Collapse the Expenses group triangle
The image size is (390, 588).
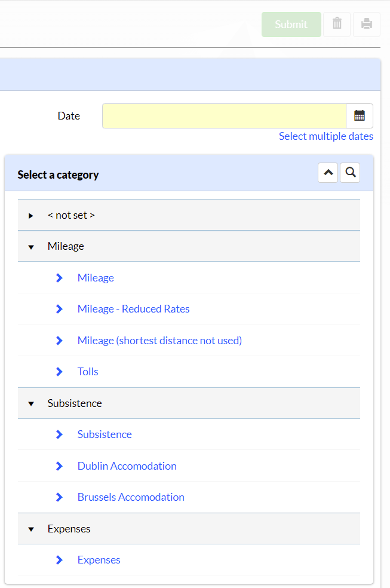tap(31, 529)
